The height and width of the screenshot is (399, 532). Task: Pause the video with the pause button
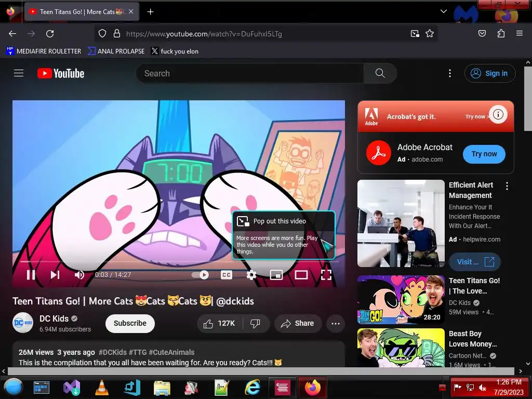point(31,275)
